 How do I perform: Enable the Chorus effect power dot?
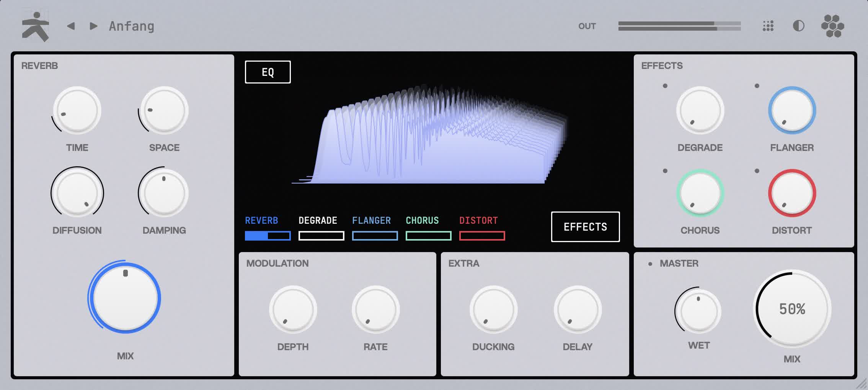click(x=665, y=171)
